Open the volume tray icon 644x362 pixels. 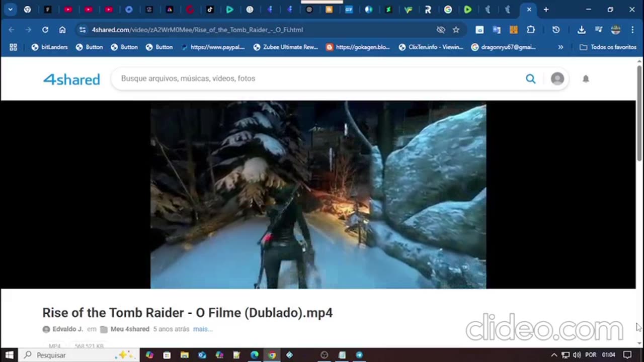(x=577, y=355)
